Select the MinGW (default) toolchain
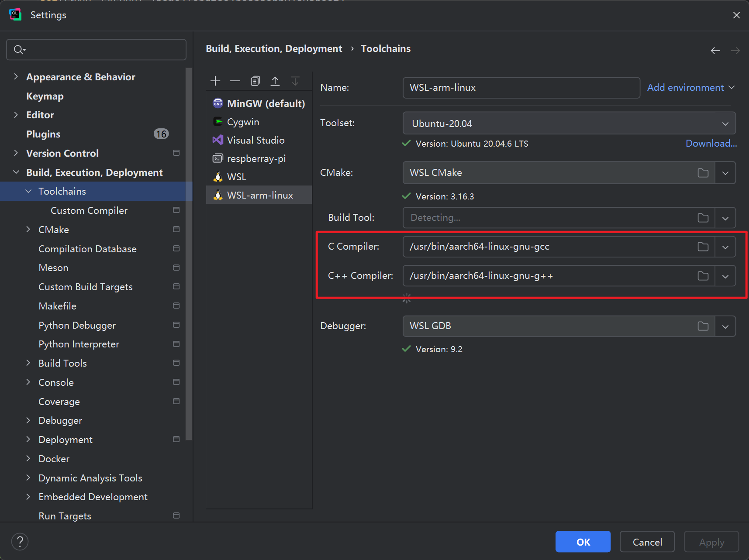 pos(266,103)
